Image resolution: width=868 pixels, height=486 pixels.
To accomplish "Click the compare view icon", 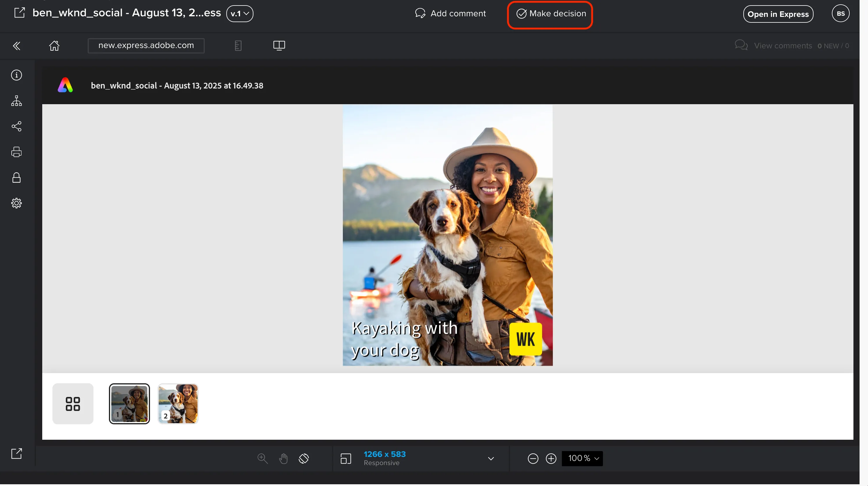I will tap(279, 45).
